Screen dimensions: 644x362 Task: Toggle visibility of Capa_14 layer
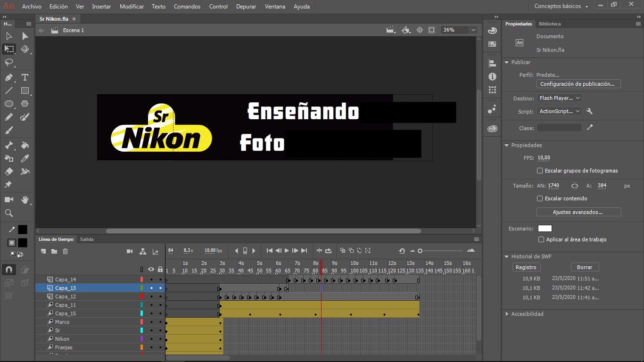click(151, 280)
